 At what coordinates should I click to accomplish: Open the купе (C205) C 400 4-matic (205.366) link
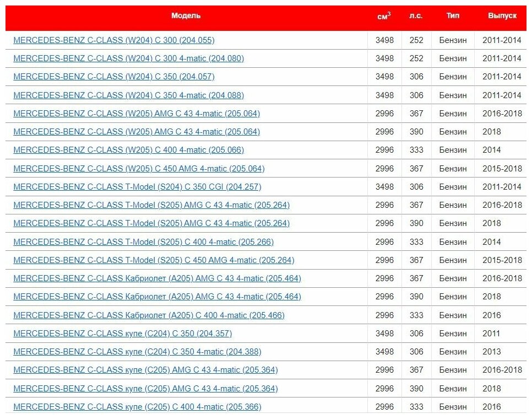point(138,407)
